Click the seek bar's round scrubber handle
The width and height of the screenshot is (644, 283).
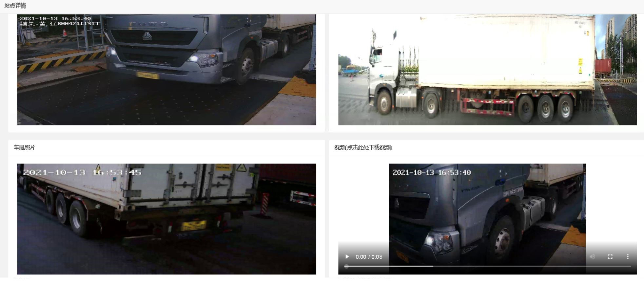coord(346,267)
